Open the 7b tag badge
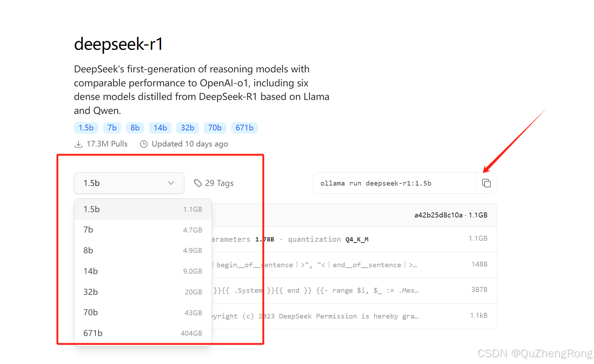The height and width of the screenshot is (364, 594). tap(112, 128)
